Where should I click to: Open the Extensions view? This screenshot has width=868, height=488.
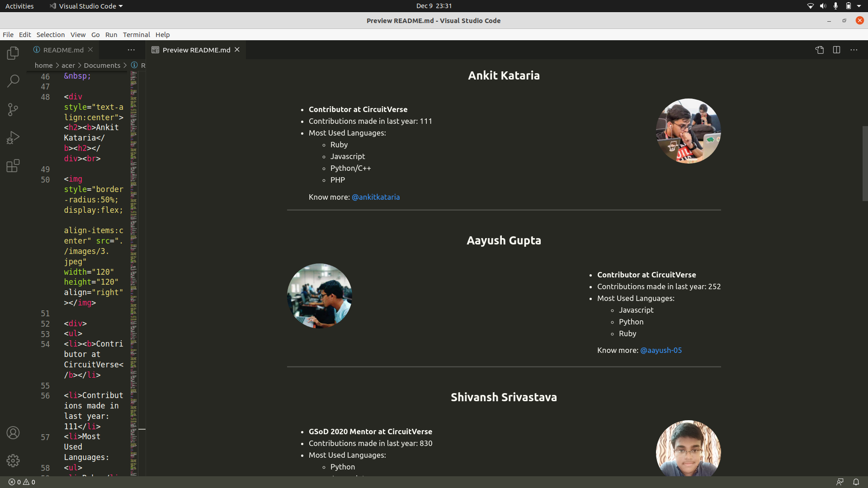coord(13,166)
